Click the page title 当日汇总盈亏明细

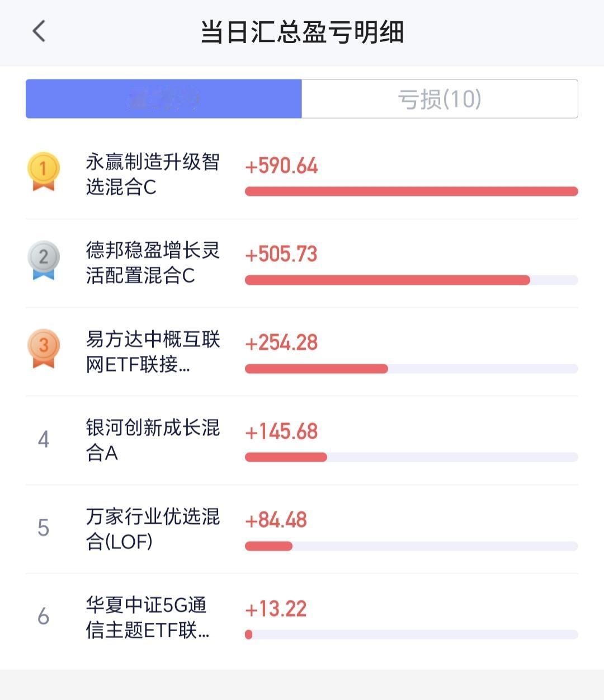(302, 32)
